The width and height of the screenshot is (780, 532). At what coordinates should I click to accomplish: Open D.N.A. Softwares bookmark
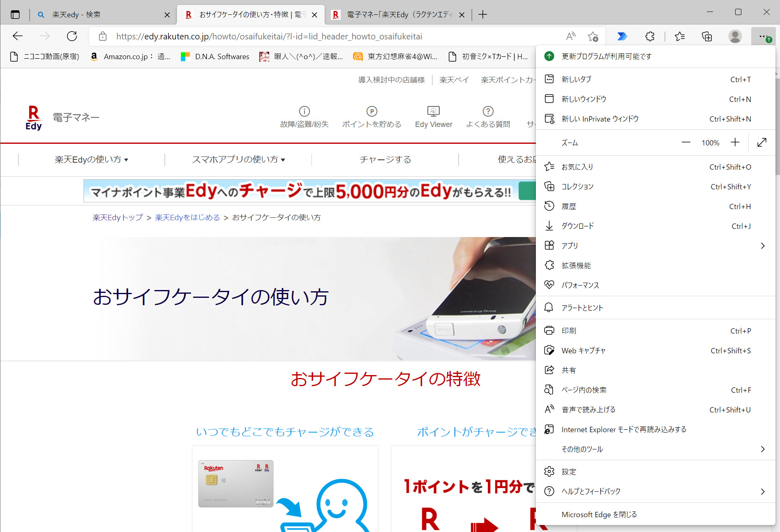pos(215,57)
